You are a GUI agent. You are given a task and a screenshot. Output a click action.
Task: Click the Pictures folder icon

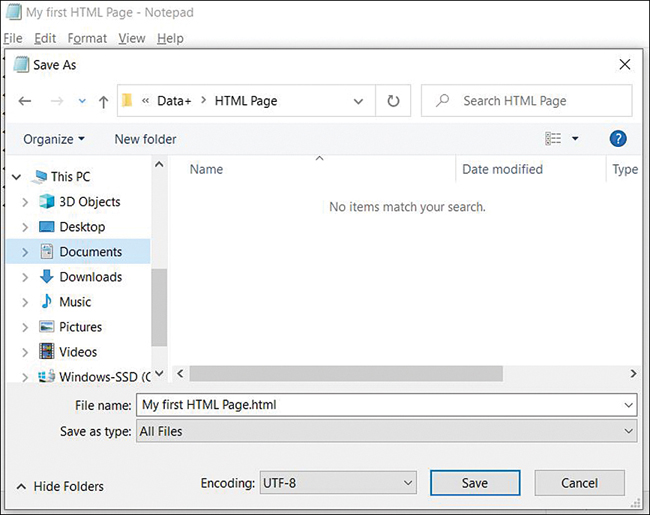pyautogui.click(x=46, y=327)
